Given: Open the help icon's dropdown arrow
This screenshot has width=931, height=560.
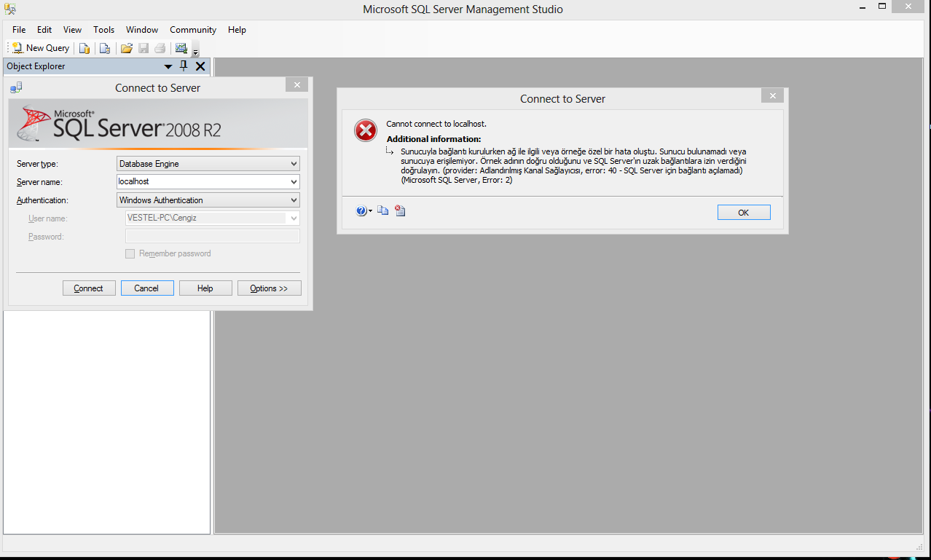Looking at the screenshot, I should [371, 212].
